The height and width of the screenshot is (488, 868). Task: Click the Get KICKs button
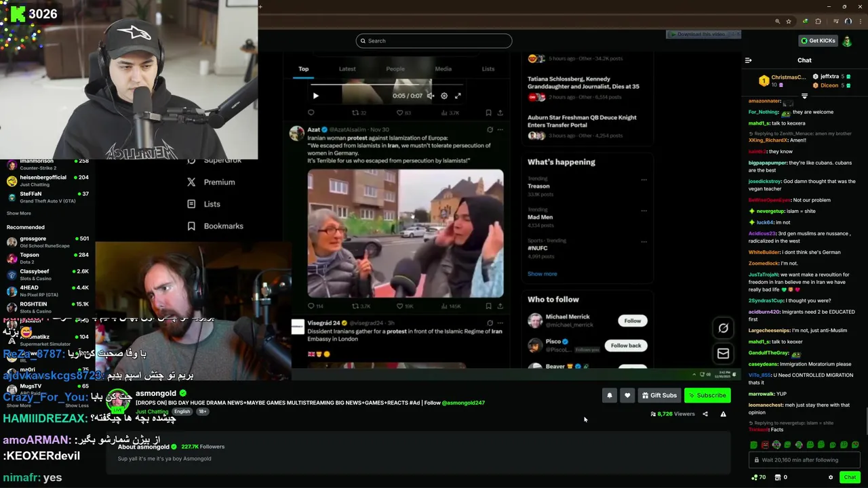[x=818, y=41]
